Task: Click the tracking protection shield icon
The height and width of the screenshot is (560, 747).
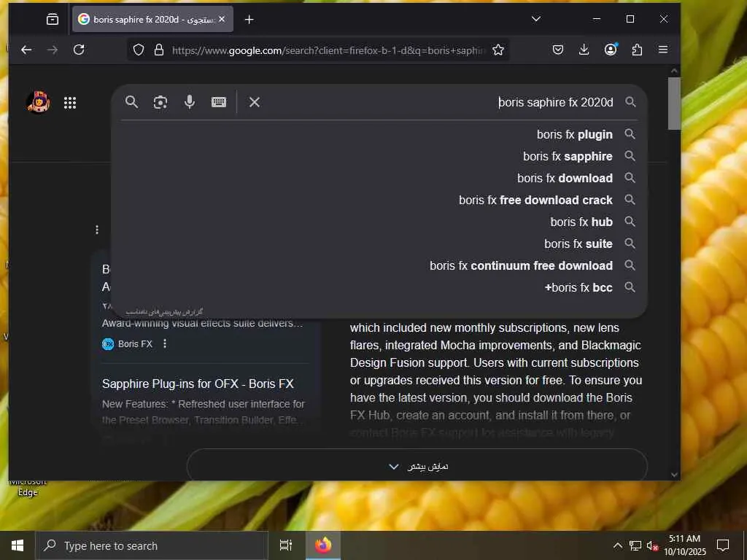Action: (x=139, y=50)
